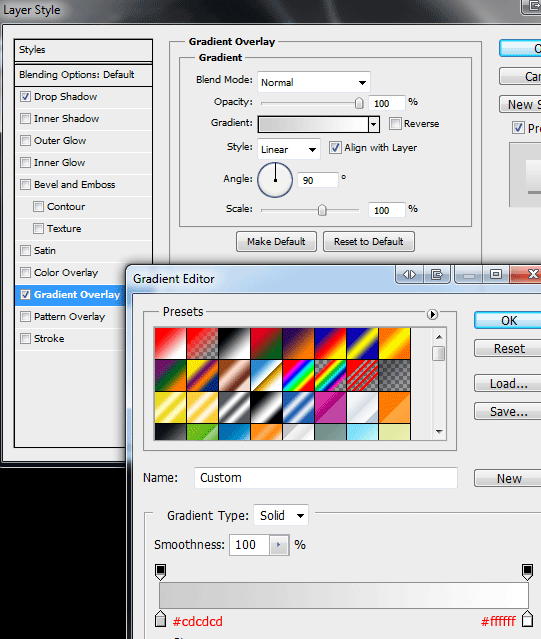The height and width of the screenshot is (639, 541).
Task: Click the right black opacity stop
Action: click(528, 572)
